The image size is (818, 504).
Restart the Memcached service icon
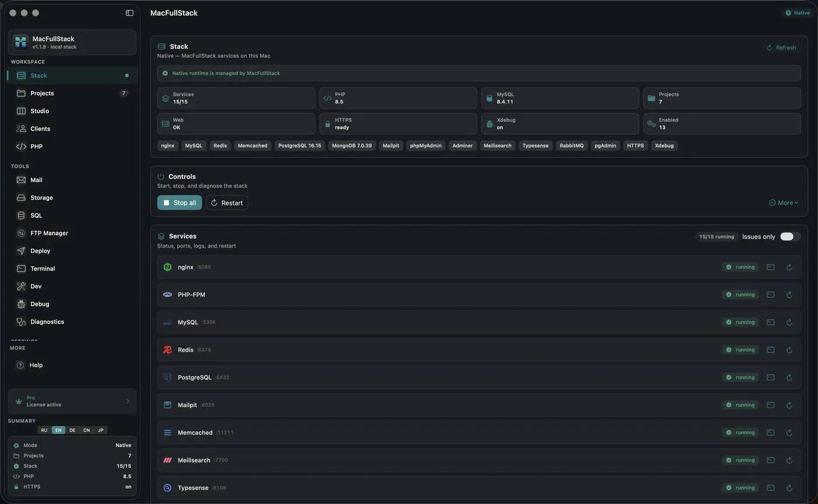[x=789, y=432]
